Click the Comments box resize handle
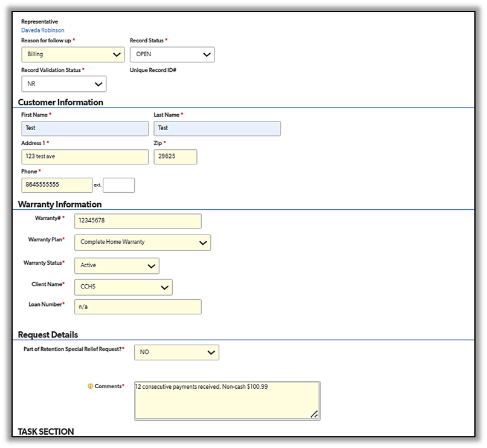487x448 pixels. tap(314, 414)
